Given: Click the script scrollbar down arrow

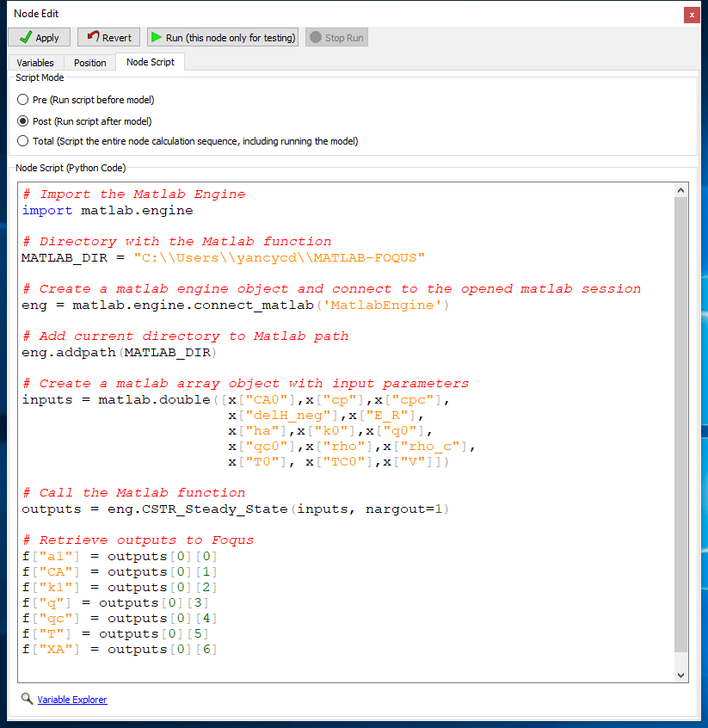Looking at the screenshot, I should click(680, 675).
